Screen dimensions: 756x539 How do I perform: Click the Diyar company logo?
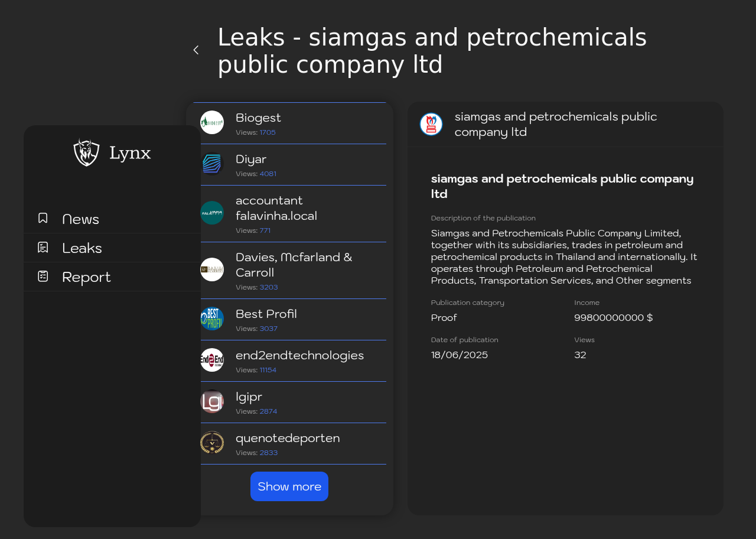pyautogui.click(x=212, y=164)
